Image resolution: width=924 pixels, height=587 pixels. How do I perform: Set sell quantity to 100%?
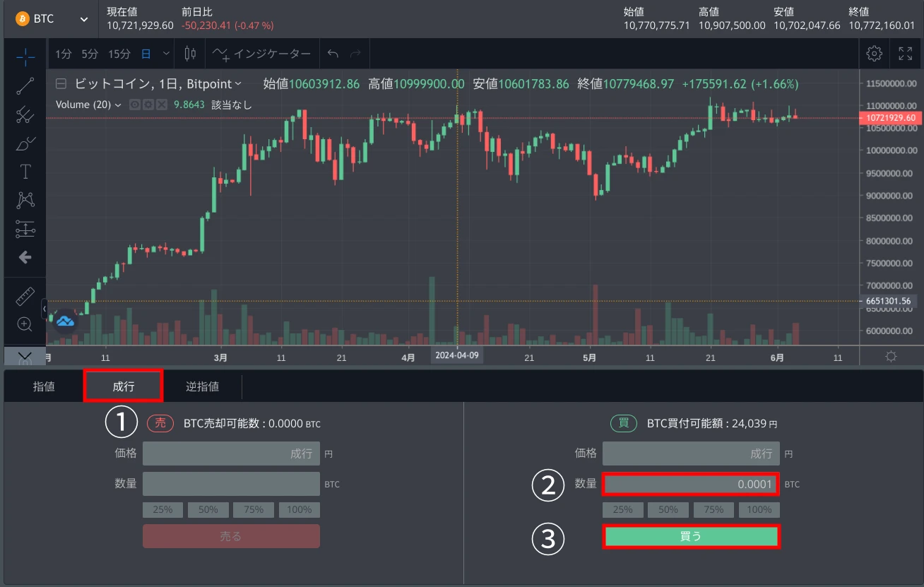click(300, 509)
